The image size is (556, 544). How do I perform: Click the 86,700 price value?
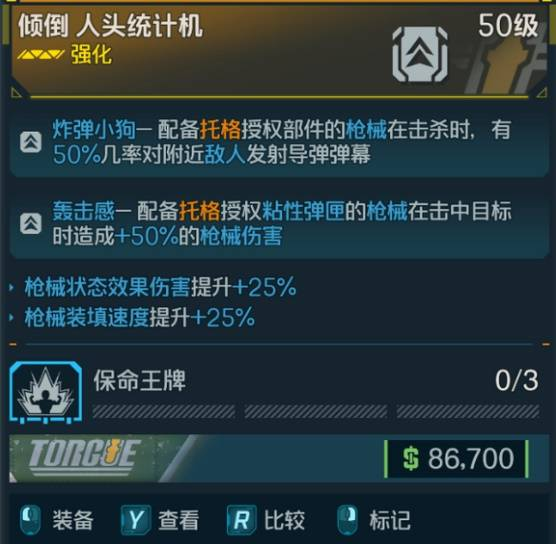[471, 458]
